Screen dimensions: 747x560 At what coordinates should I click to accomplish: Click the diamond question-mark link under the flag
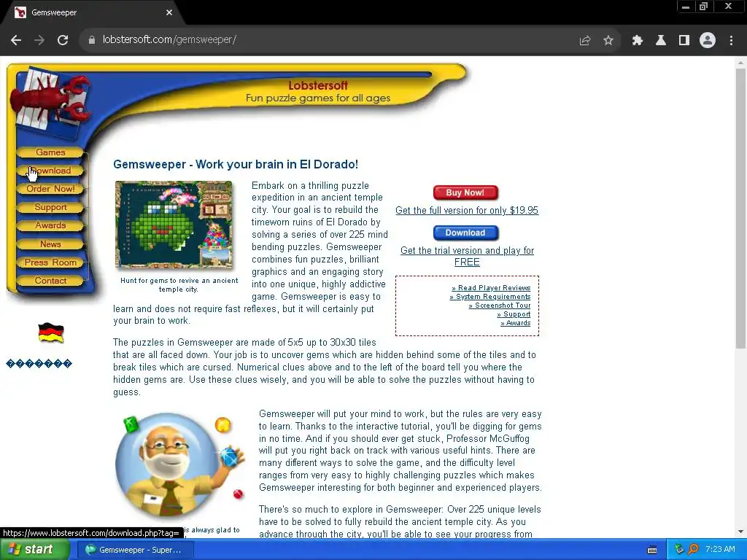(39, 364)
